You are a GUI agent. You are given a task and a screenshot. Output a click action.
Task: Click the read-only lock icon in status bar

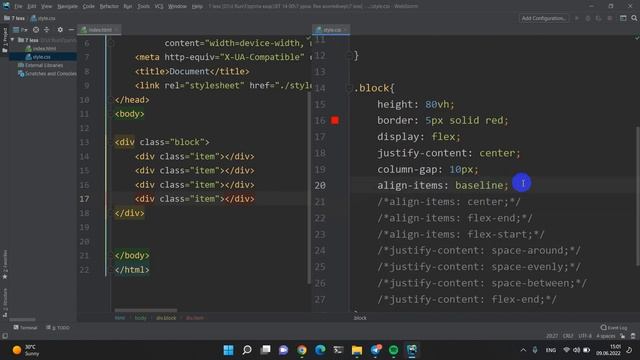622,336
